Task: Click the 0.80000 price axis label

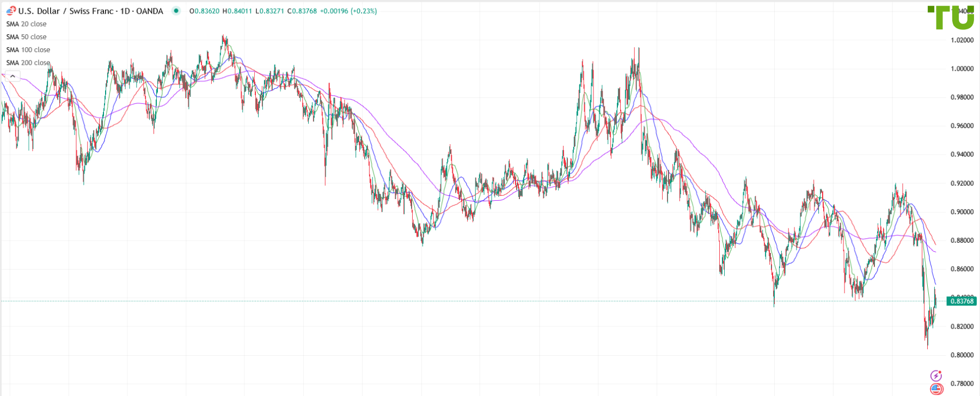Action: 962,355
